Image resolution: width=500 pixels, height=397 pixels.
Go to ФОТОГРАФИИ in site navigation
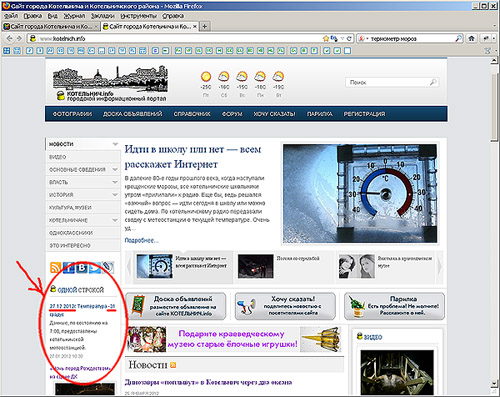pos(72,114)
